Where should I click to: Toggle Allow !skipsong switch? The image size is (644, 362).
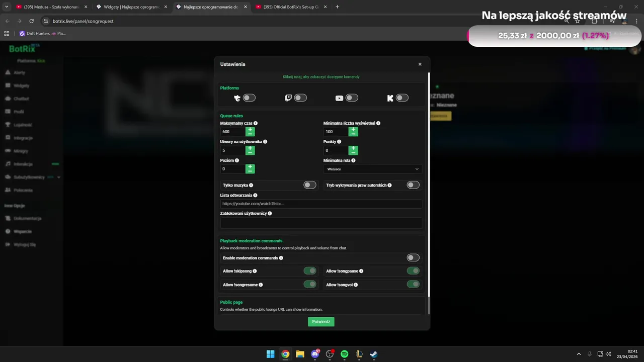(310, 271)
